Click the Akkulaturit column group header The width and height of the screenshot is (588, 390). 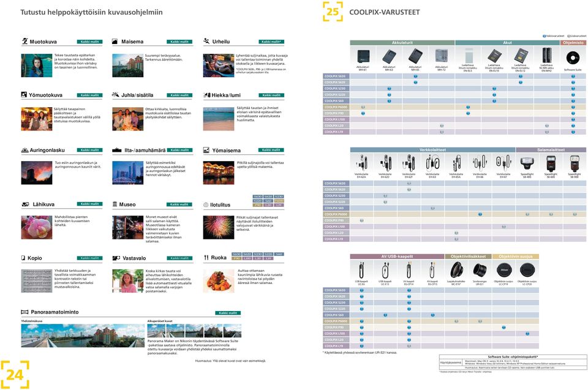[402, 43]
